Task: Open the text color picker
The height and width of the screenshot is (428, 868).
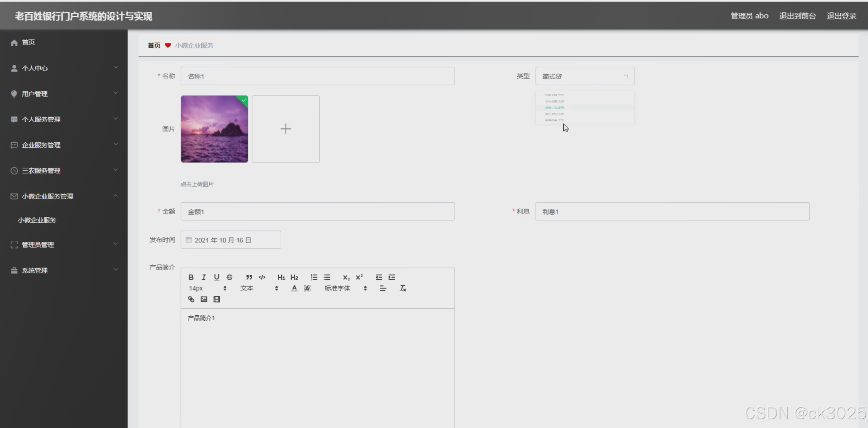Action: [x=294, y=288]
